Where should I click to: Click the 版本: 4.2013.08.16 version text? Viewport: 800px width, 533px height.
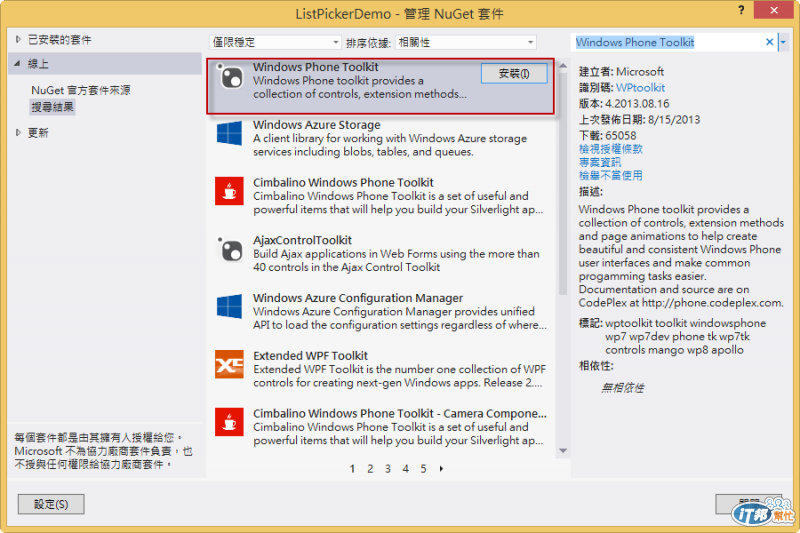coord(624,104)
